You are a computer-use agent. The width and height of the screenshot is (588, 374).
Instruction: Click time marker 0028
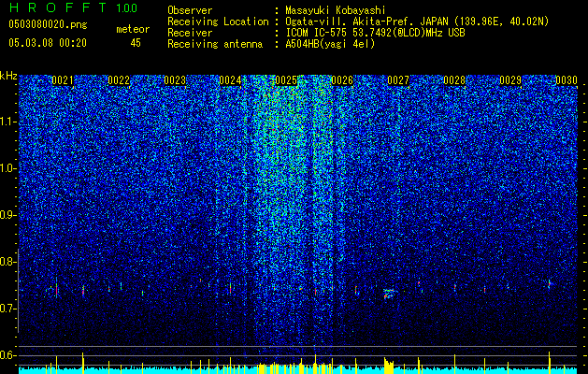coord(454,80)
